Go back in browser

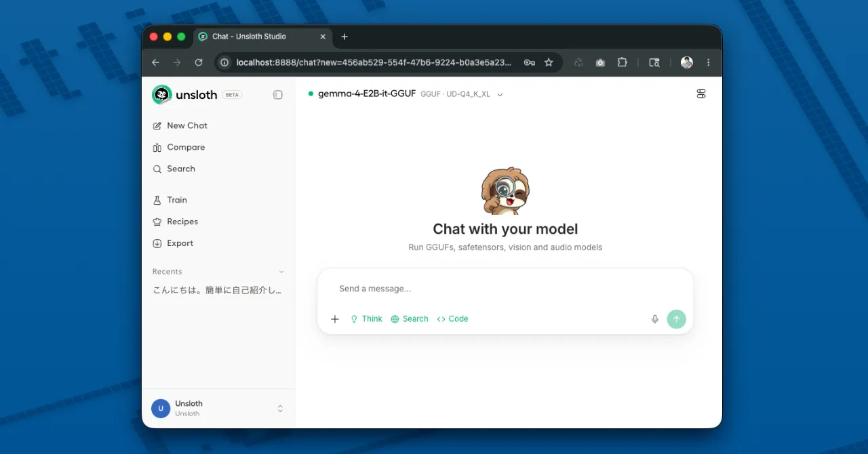[x=155, y=62]
